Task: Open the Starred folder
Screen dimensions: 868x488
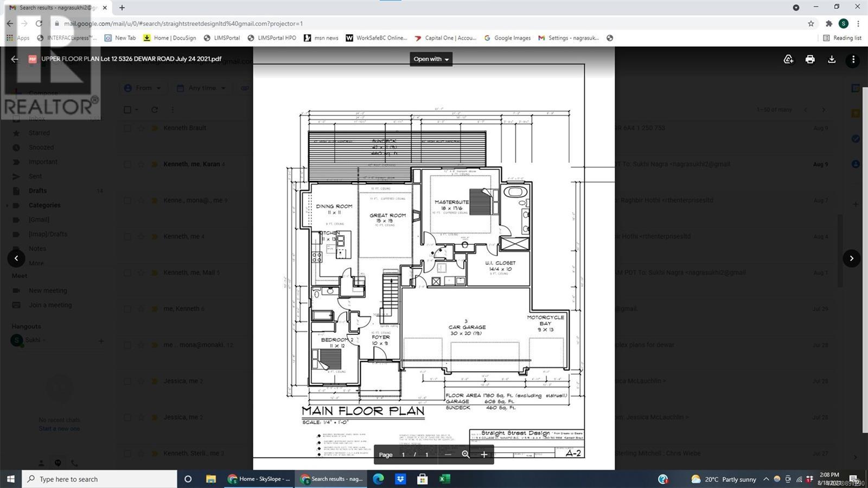Action: click(39, 133)
